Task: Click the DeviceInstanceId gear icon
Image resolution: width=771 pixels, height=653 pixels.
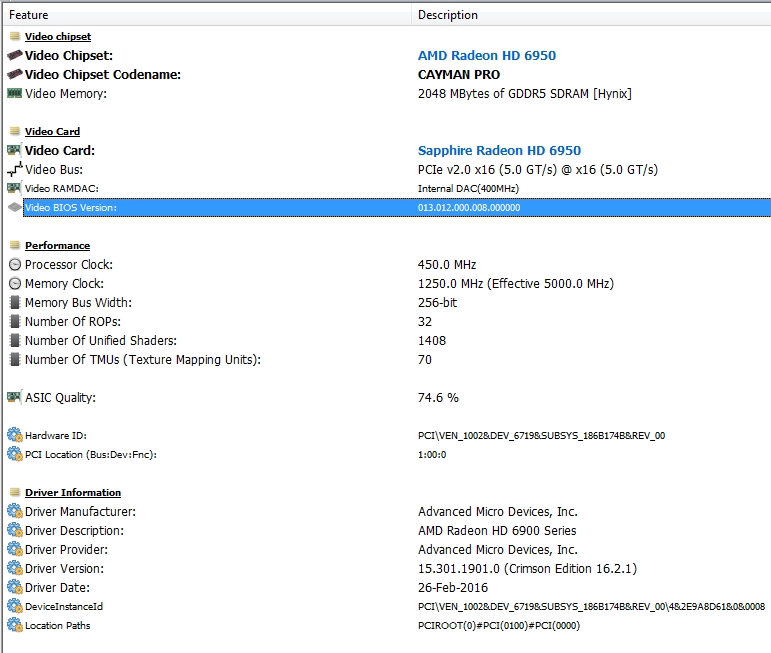Action: (15, 606)
